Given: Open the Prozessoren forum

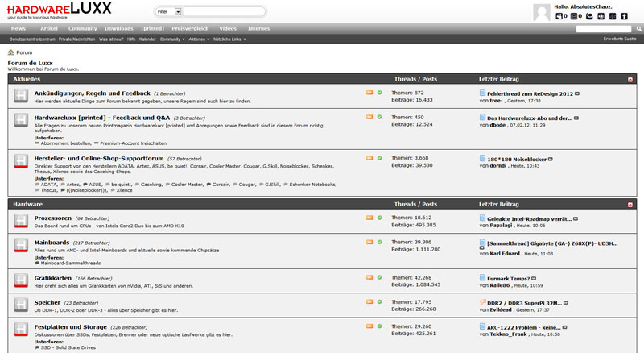Looking at the screenshot, I should tap(53, 218).
